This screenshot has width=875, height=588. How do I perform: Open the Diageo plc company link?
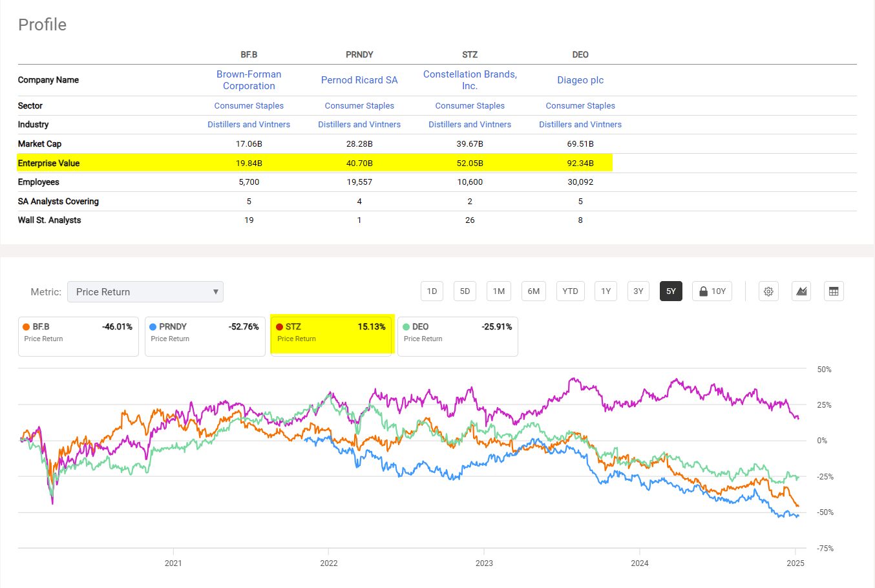580,80
